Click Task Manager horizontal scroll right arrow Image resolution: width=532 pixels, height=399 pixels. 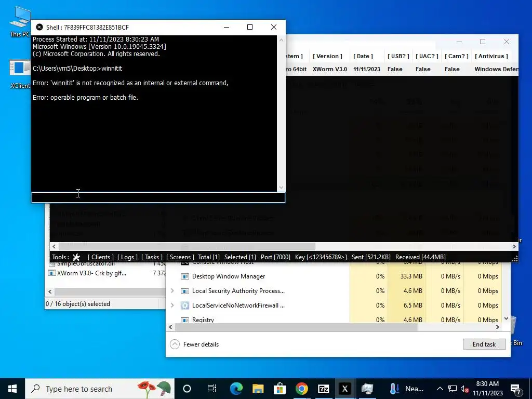(x=498, y=327)
